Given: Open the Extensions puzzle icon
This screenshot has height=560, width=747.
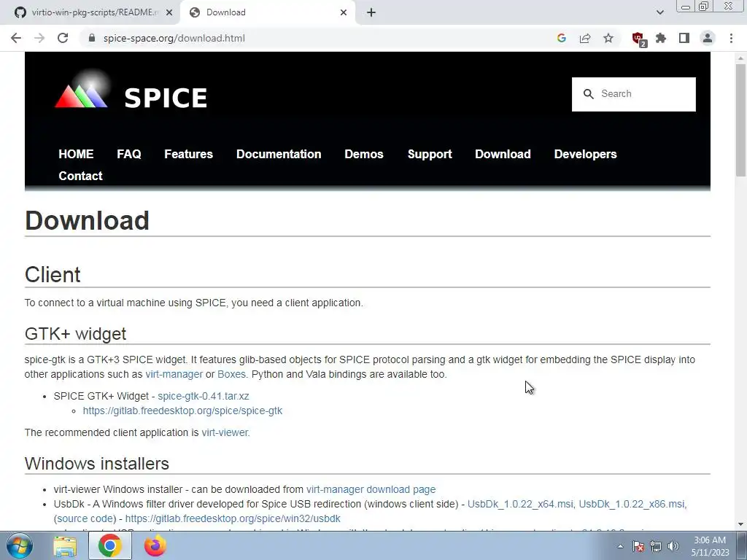Looking at the screenshot, I should (x=661, y=38).
